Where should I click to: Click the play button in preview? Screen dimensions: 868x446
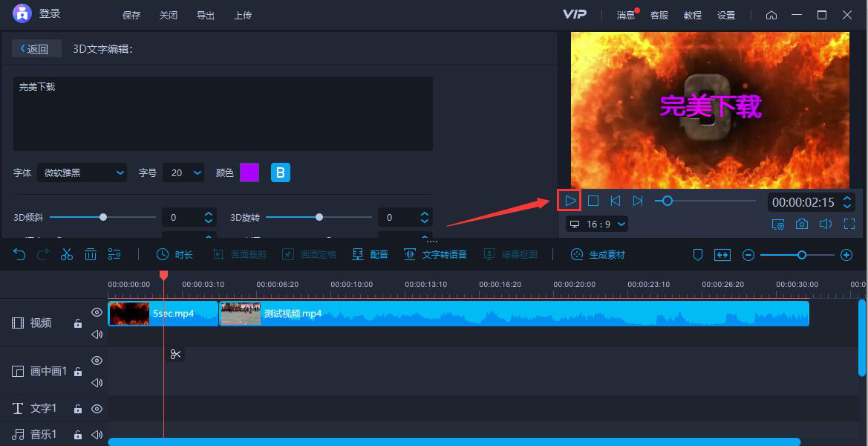[570, 201]
